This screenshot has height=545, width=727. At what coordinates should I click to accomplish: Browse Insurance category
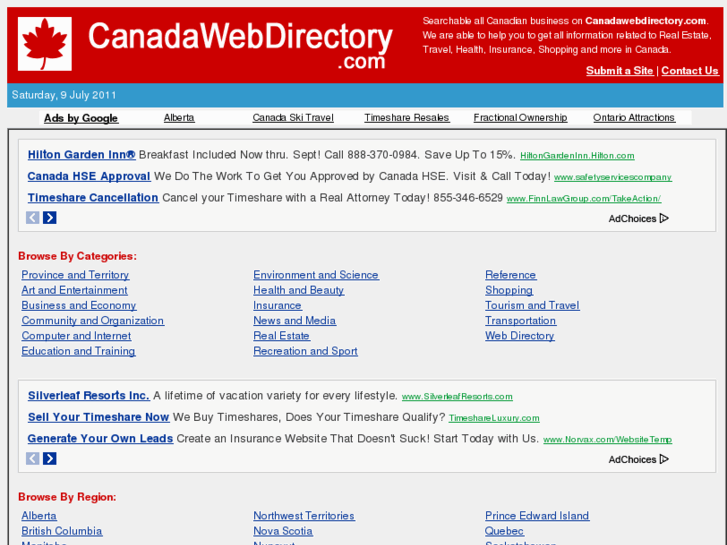[x=277, y=306]
